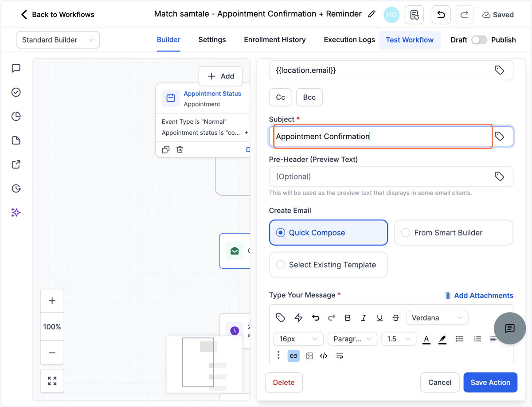532x407 pixels.
Task: Insert image in message editor
Action: pos(309,356)
